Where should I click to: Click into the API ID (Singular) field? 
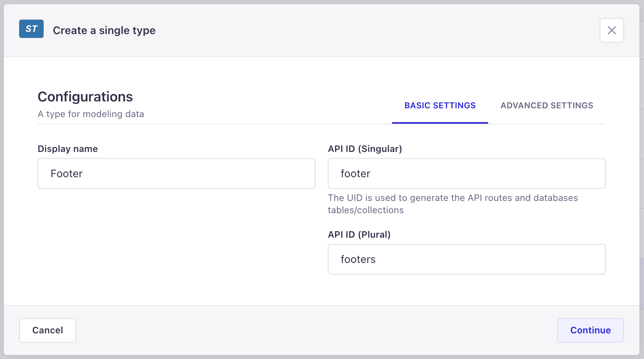pos(466,173)
